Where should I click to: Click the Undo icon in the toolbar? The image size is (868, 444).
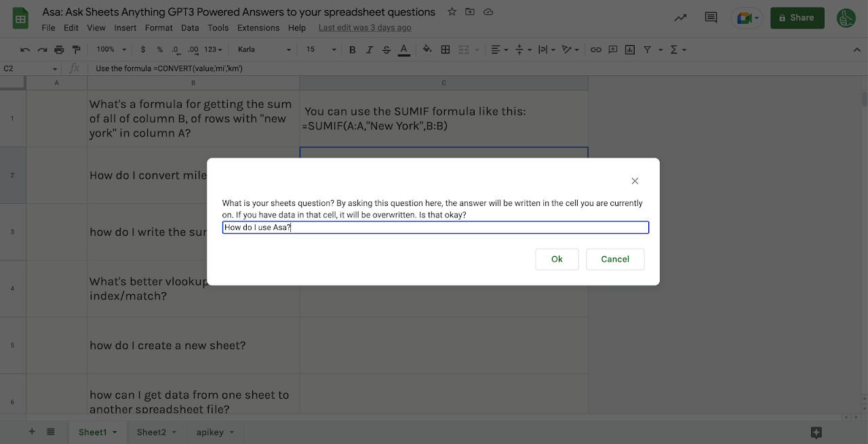[x=25, y=49]
